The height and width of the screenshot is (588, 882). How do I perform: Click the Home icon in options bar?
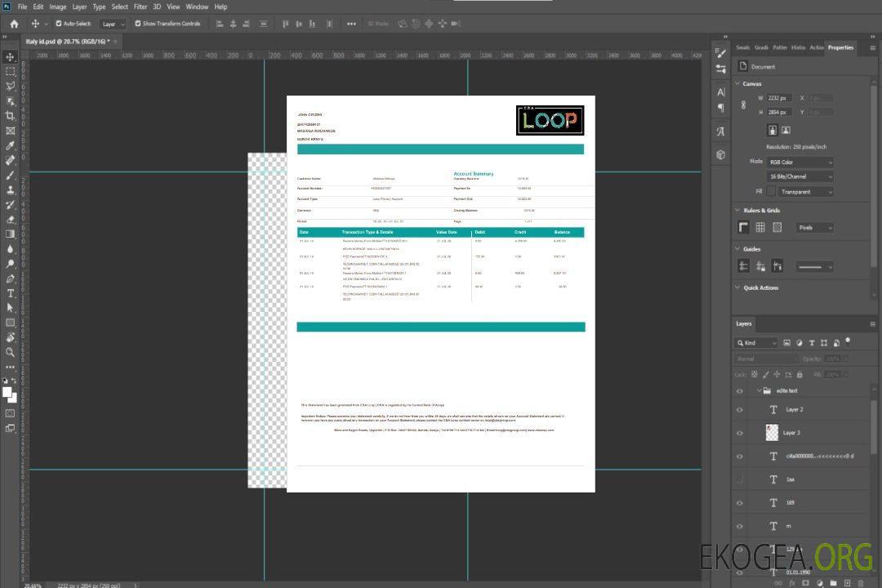(x=14, y=24)
